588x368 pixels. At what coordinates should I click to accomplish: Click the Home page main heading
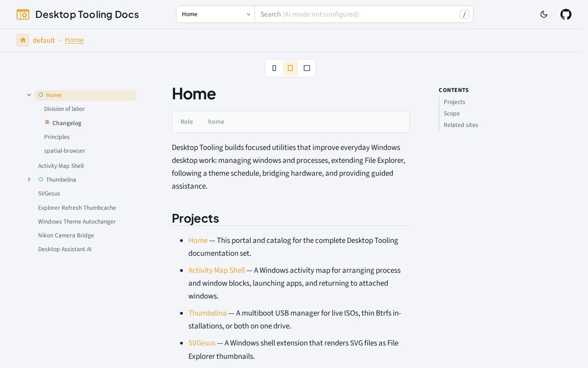pyautogui.click(x=194, y=94)
